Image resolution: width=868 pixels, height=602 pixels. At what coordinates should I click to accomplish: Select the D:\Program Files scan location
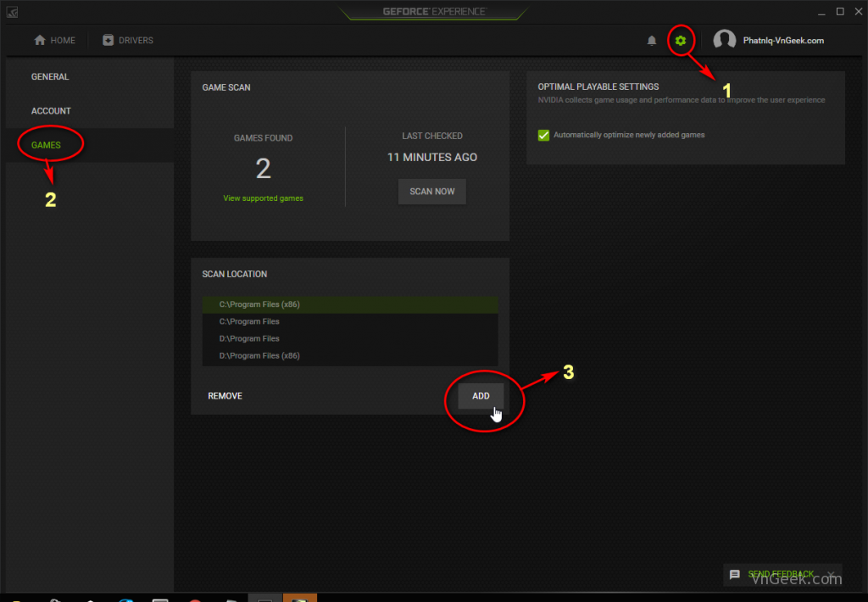click(x=350, y=339)
